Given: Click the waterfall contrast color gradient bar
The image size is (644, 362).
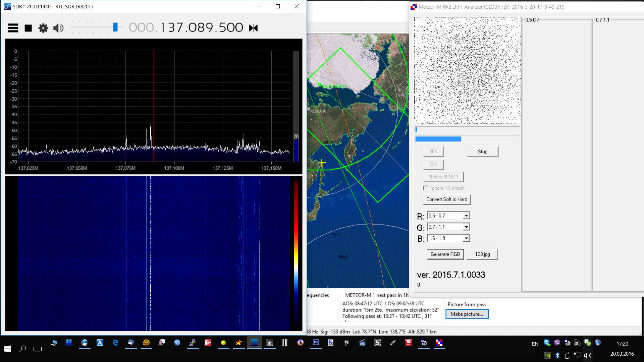Looking at the screenshot, I should (296, 253).
